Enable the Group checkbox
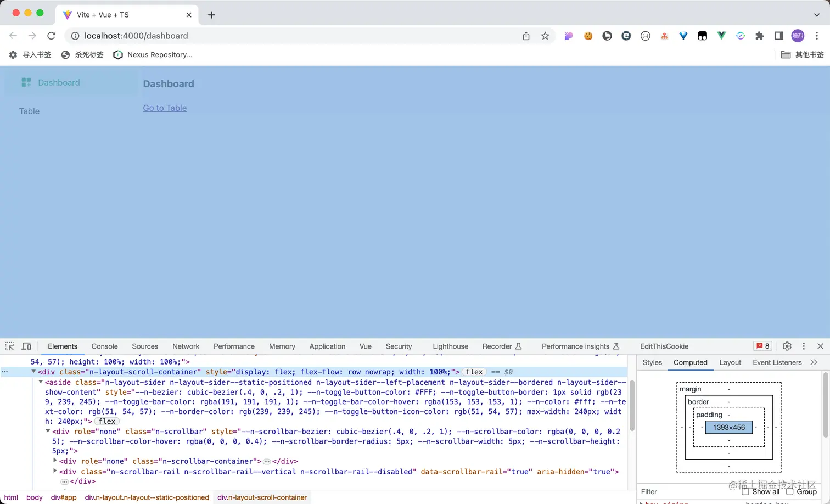 pyautogui.click(x=789, y=491)
